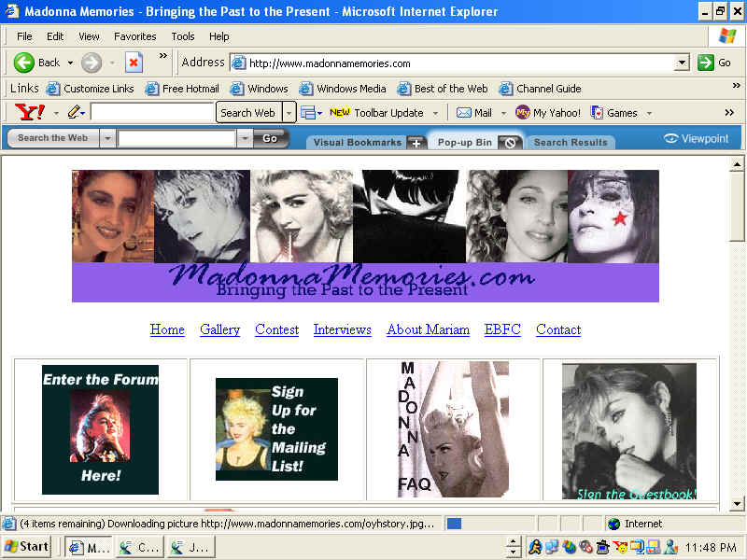Click the Yahoo toolbar search input field

click(x=152, y=113)
